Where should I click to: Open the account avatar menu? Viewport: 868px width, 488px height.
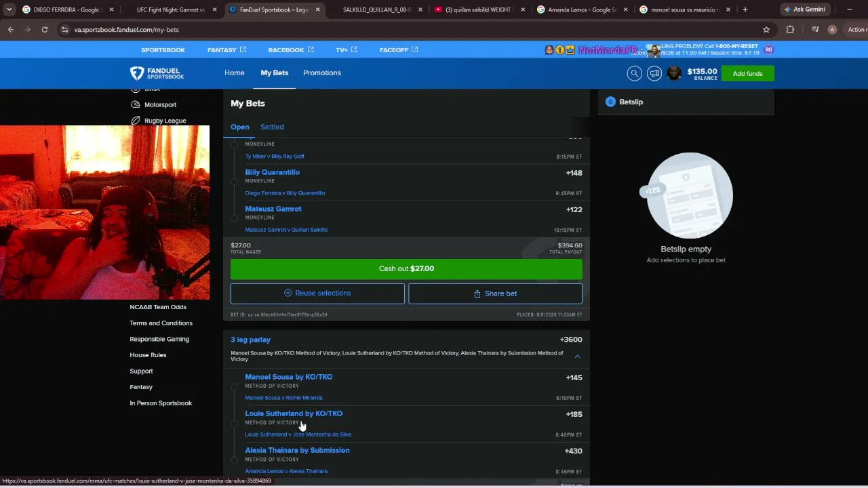click(674, 73)
